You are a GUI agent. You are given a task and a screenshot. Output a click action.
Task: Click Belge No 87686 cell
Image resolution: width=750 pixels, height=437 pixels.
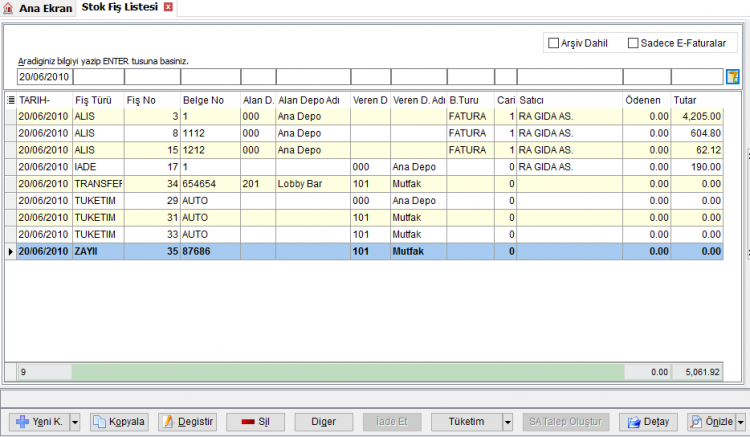[210, 251]
